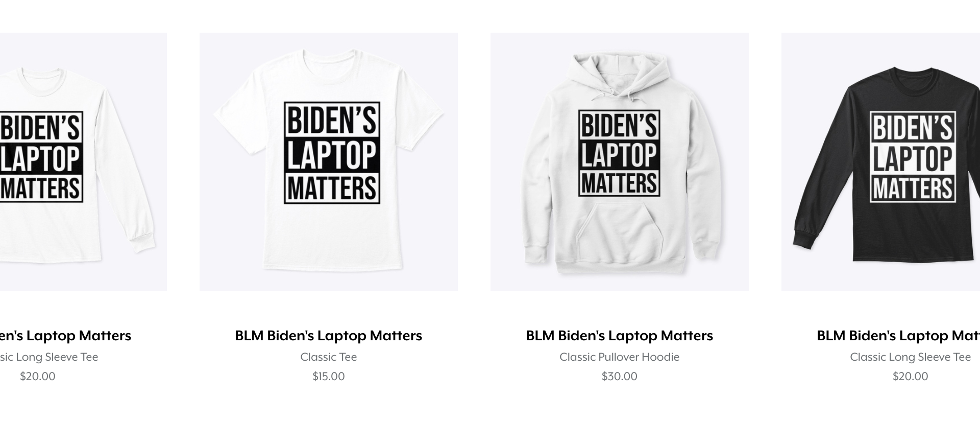Click the $30.00 hoodie price

[619, 377]
